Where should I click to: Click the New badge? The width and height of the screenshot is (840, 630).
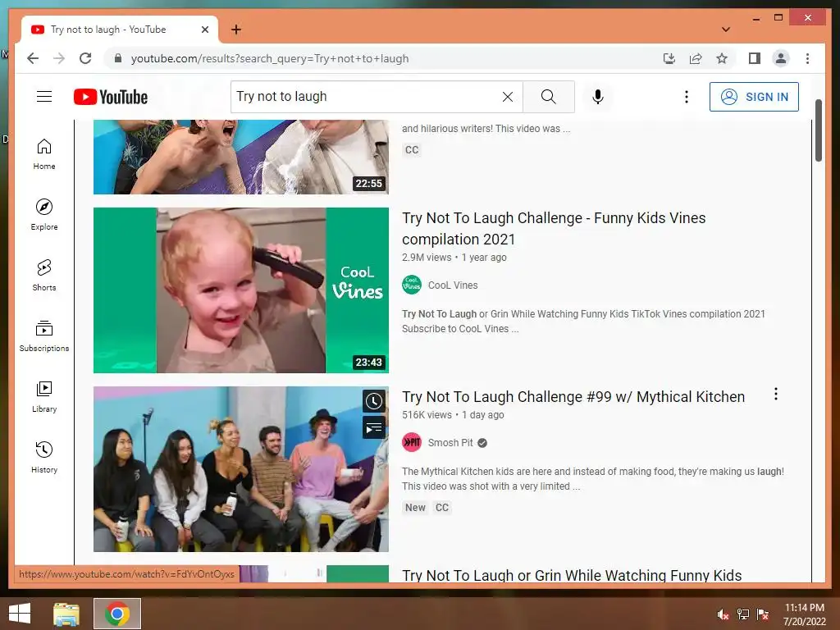[x=415, y=507]
